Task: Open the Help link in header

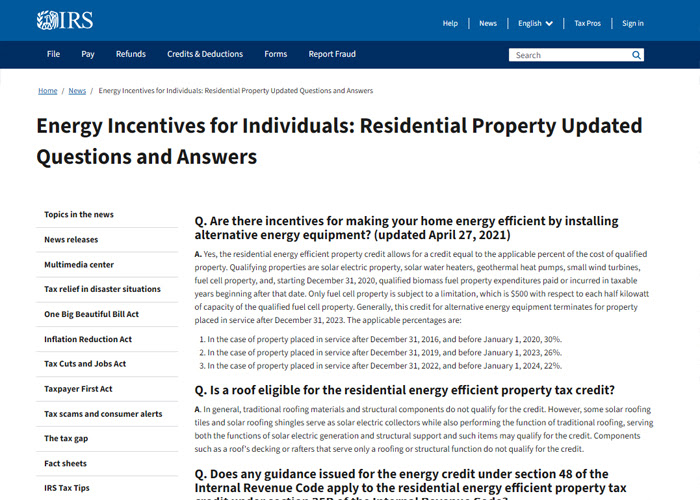Action: 450,23
